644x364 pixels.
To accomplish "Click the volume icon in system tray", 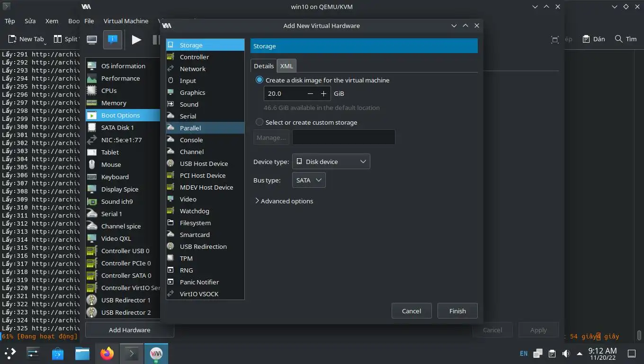I will tap(566, 354).
